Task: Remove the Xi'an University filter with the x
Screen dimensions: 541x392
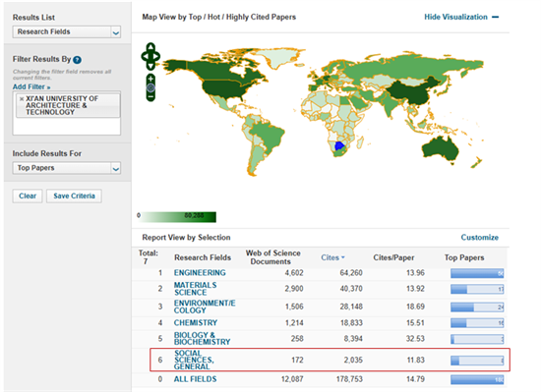Action: pos(22,99)
